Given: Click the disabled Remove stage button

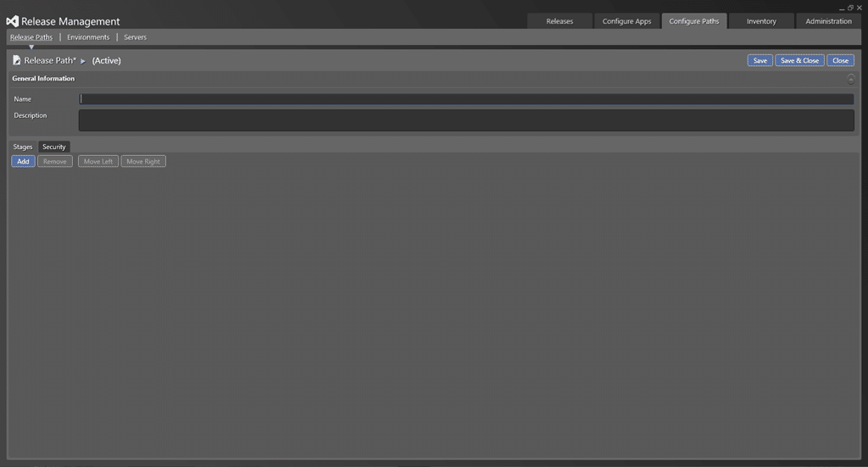Looking at the screenshot, I should pos(55,162).
